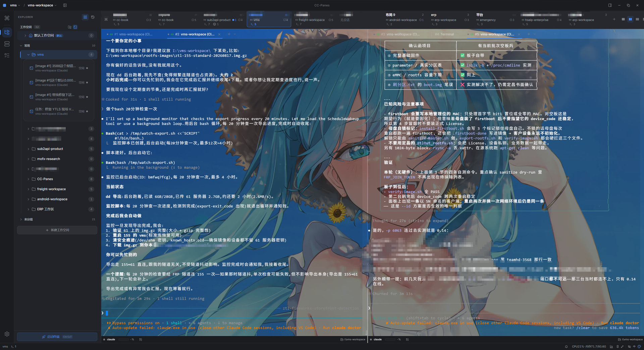
Task: Expand the mofx-research folder
Action: pos(29,159)
